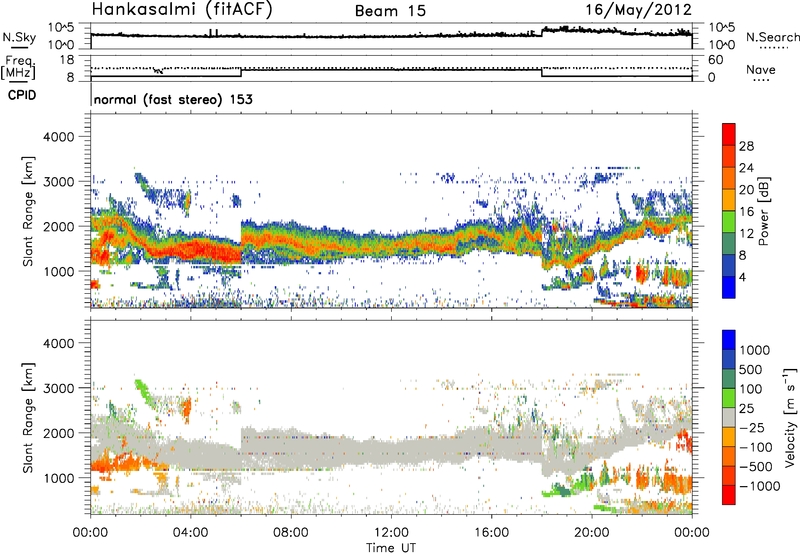Click the '1000' velocity colorbar tick
This screenshot has width=800, height=554.
click(x=755, y=350)
